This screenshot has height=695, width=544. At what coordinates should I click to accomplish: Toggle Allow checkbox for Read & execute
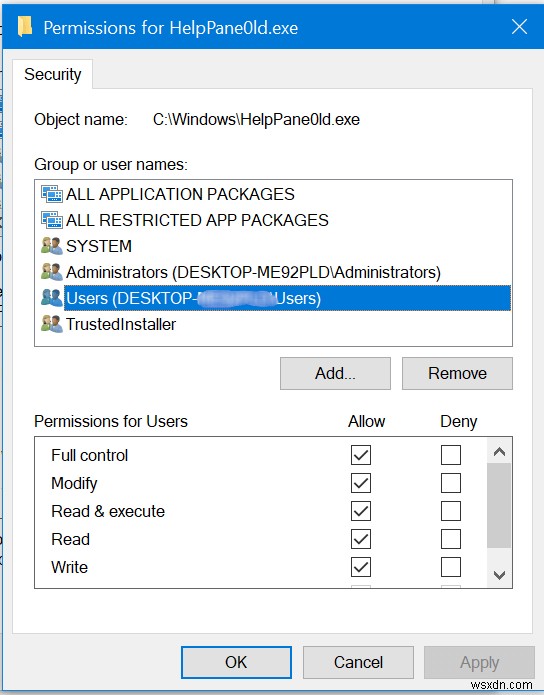(361, 511)
